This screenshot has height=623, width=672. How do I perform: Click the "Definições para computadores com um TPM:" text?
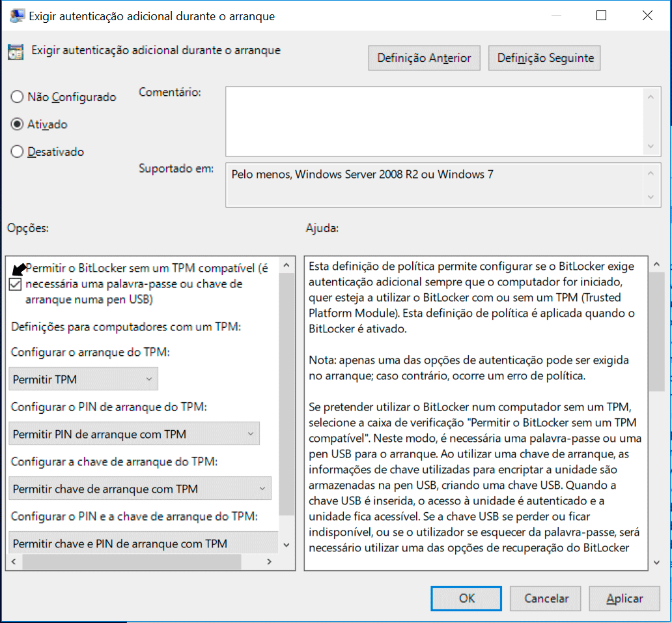point(126,326)
